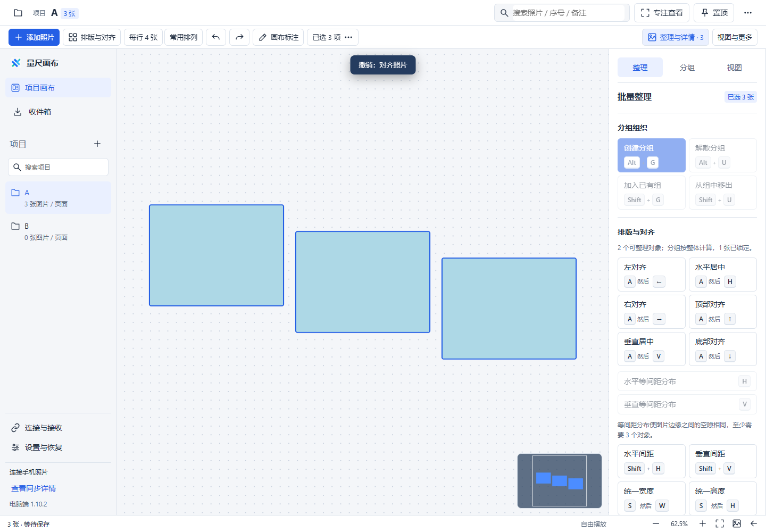766x532 pixels.
Task: Click the undo arrow in the toolbar
Action: (x=216, y=37)
